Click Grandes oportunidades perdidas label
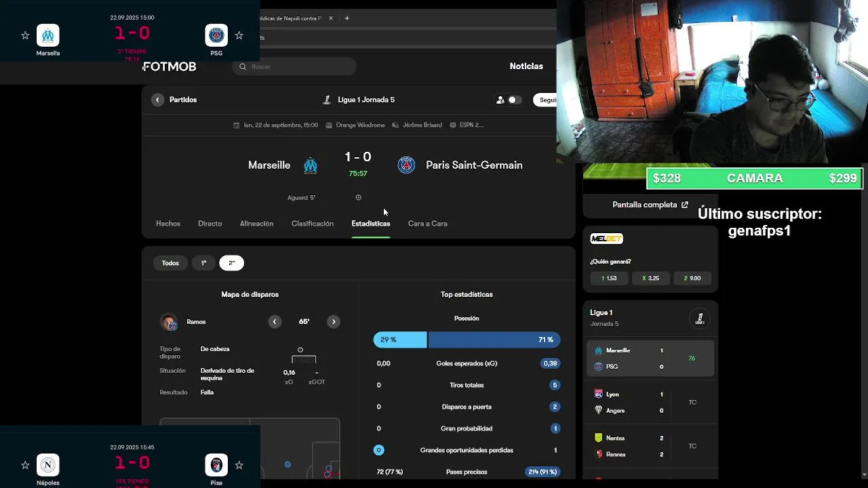The height and width of the screenshot is (488, 868). [x=467, y=450]
